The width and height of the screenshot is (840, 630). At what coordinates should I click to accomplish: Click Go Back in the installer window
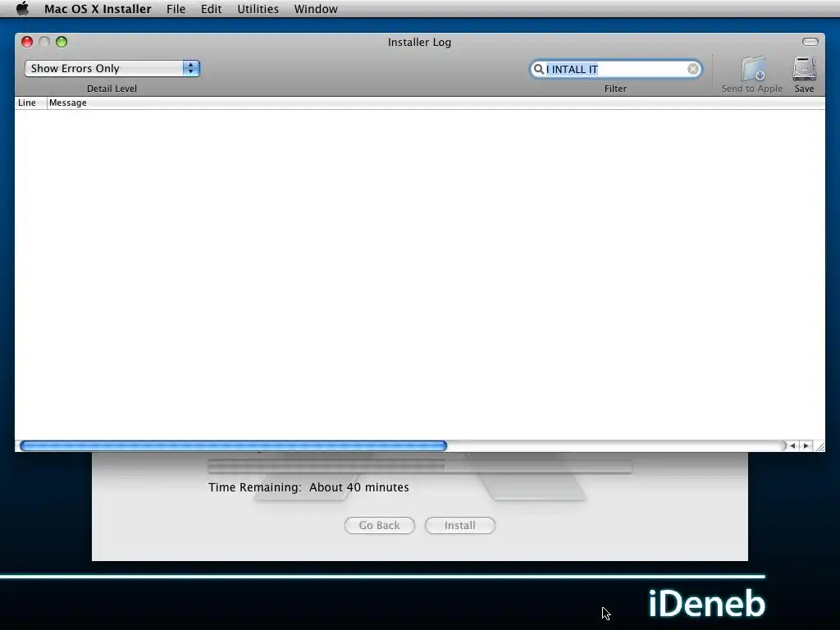point(379,526)
